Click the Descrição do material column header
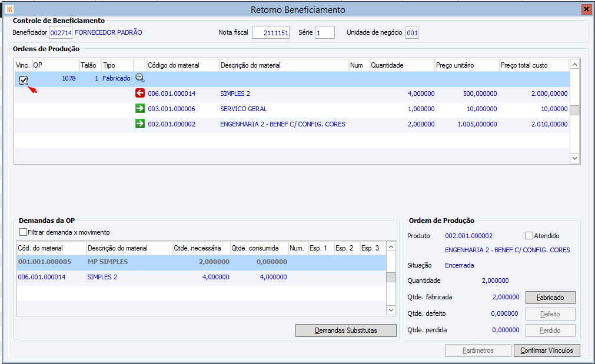This screenshot has height=364, width=595. 250,65
